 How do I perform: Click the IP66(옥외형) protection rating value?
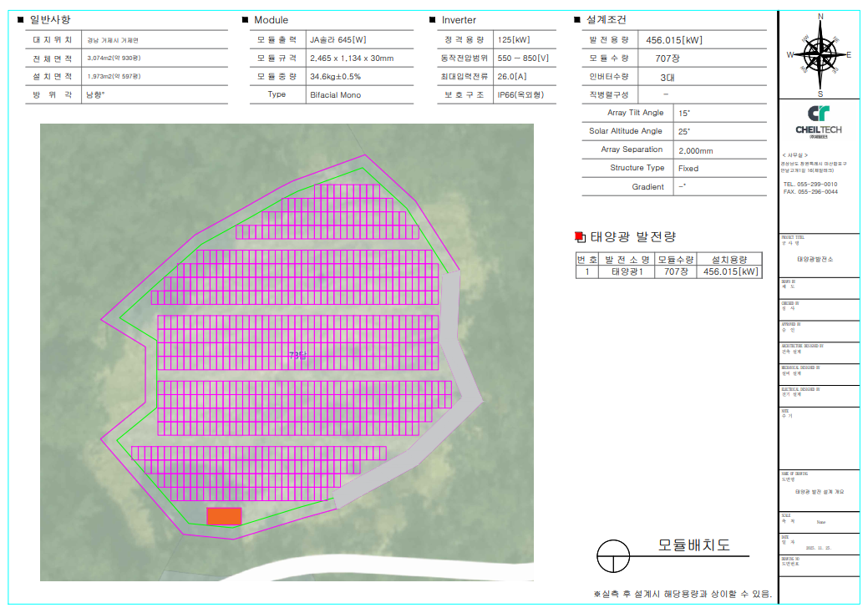pyautogui.click(x=520, y=94)
